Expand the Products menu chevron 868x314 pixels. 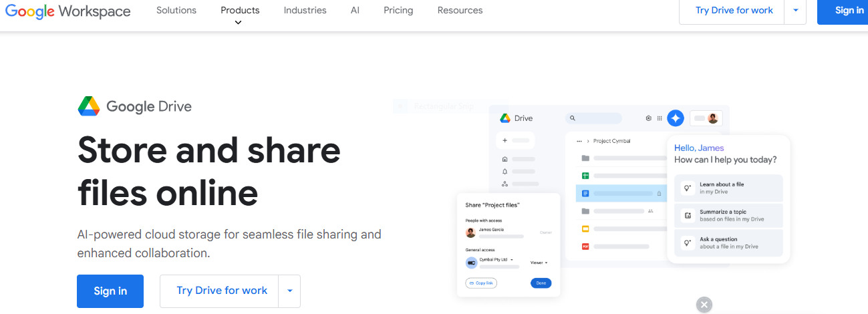point(239,23)
